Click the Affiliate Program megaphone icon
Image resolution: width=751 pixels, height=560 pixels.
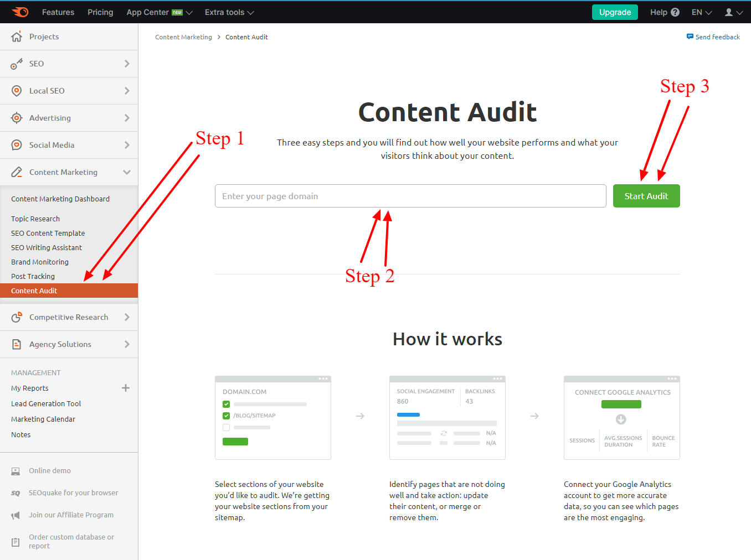point(16,515)
